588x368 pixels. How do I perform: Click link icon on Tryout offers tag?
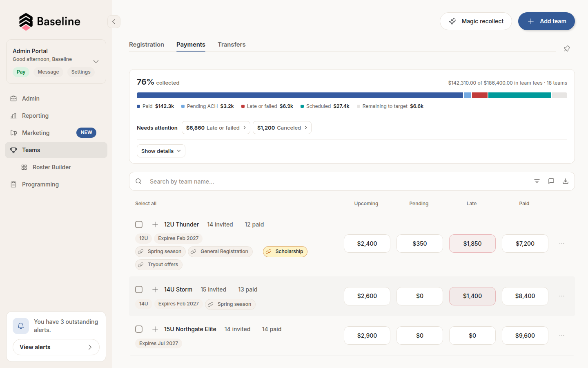click(140, 265)
